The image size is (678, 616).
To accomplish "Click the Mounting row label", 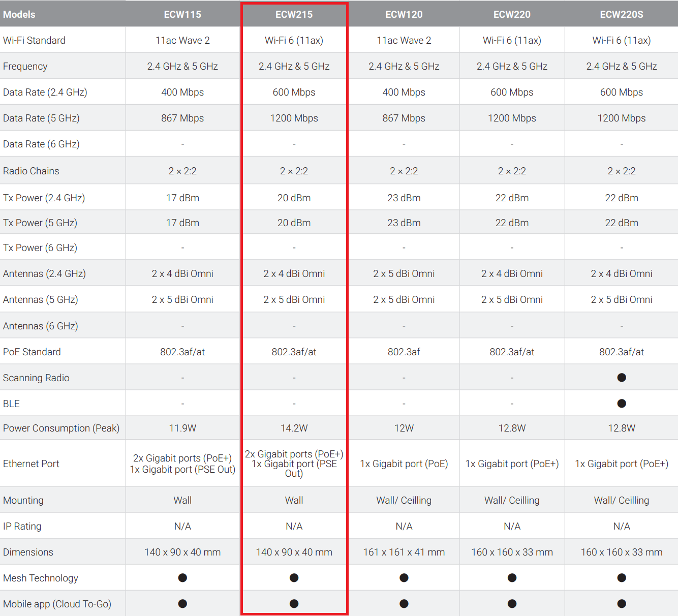I will [23, 500].
